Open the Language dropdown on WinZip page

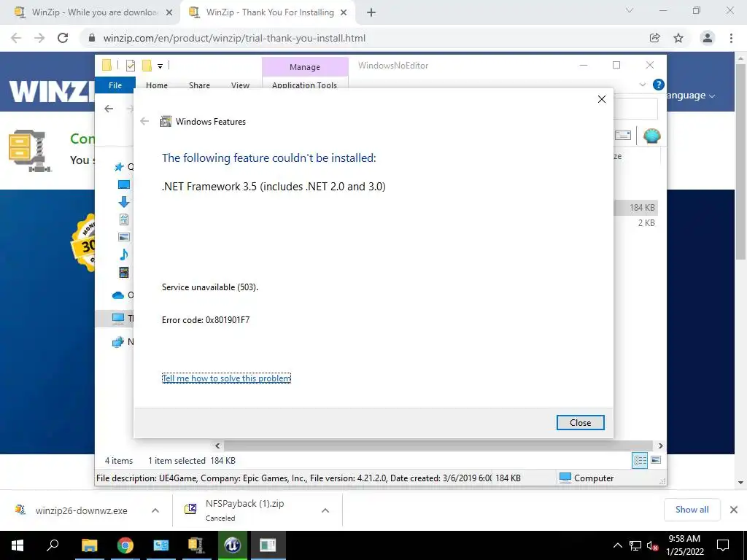(x=692, y=96)
